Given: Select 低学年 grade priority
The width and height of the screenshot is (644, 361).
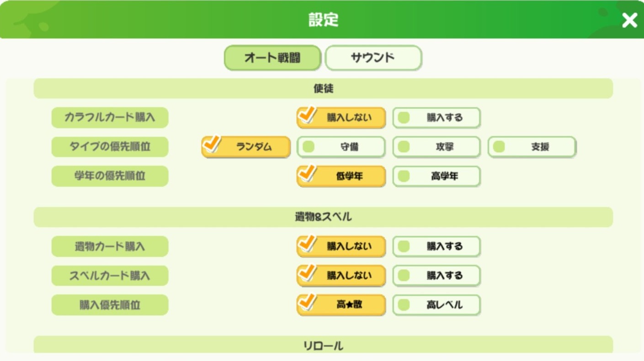Looking at the screenshot, I should [x=341, y=176].
